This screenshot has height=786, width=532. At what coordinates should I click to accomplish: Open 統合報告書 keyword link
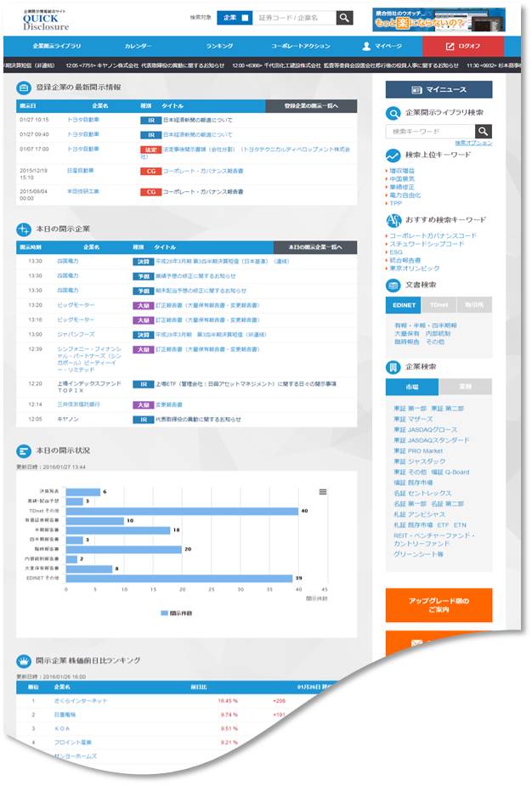click(405, 261)
